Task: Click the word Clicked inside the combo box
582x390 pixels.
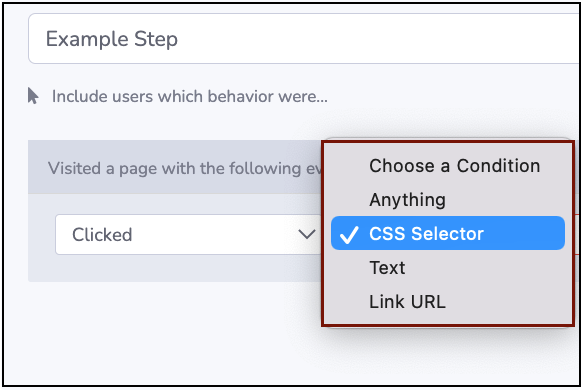Action: [102, 235]
